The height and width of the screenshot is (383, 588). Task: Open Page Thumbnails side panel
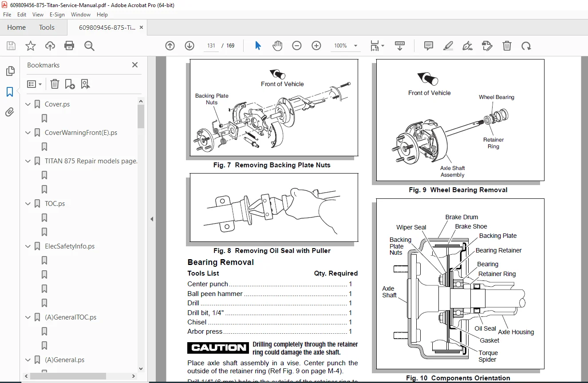[x=10, y=71]
